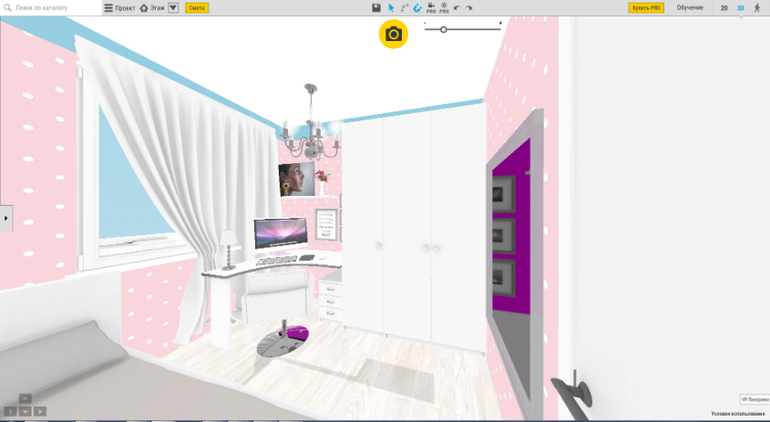Click the undo arrow icon
The height and width of the screenshot is (422, 770).
pos(457,8)
